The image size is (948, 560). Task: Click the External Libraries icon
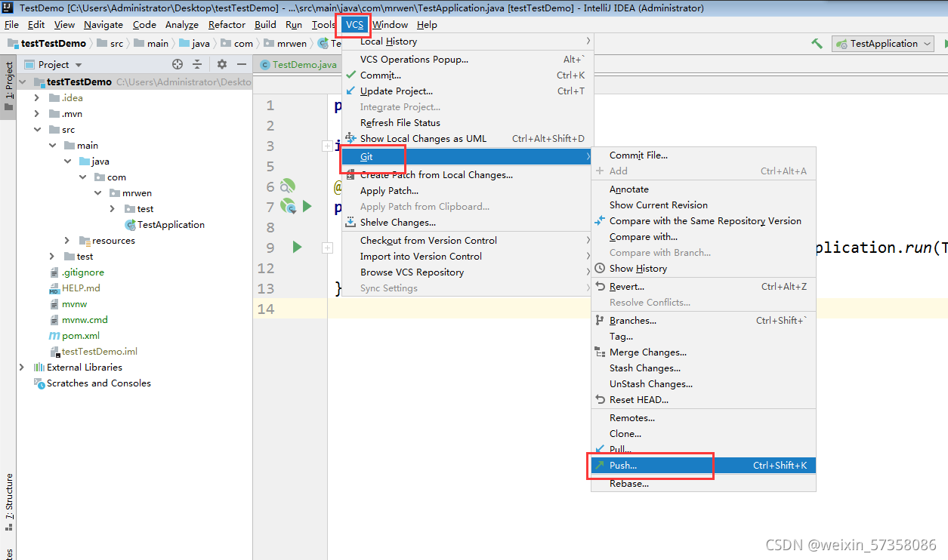point(39,368)
